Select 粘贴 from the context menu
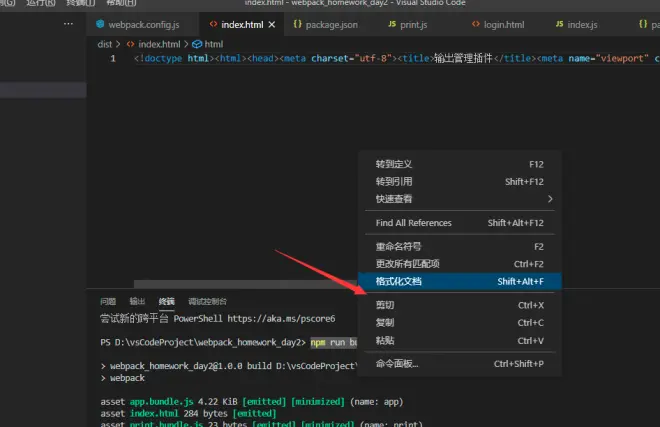Screen dimensions: 660x427 coord(460,340)
